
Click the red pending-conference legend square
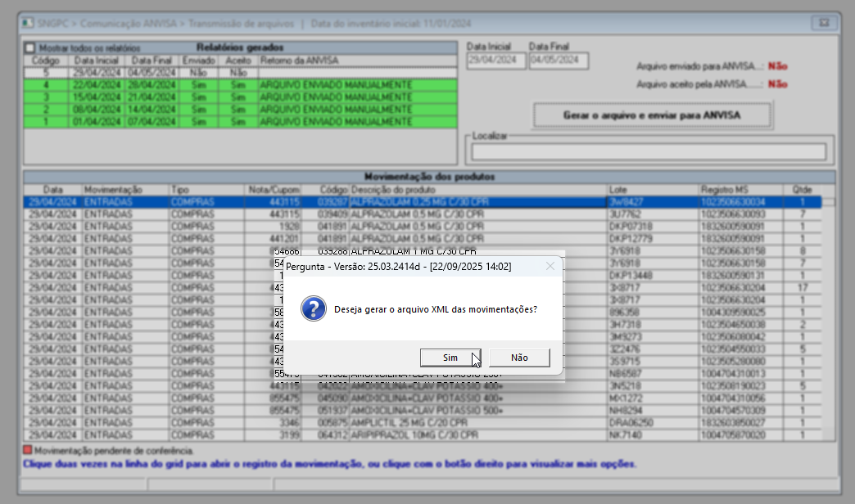[27, 450]
